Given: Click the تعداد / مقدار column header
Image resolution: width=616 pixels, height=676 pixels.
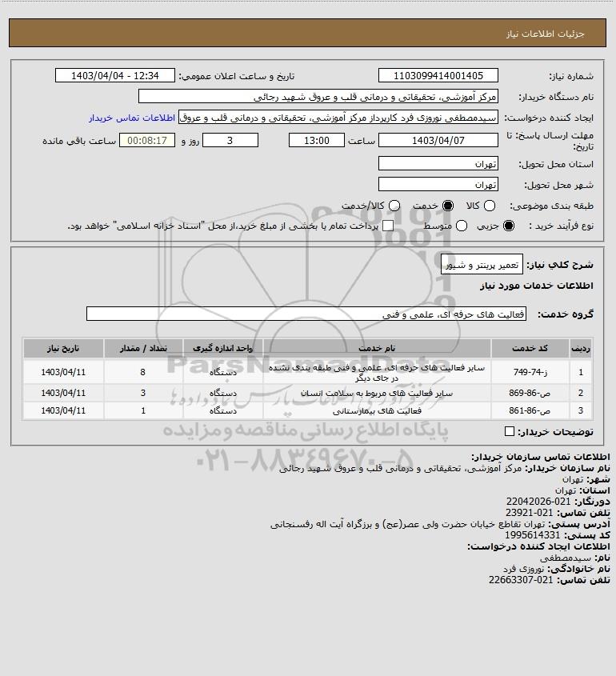Looking at the screenshot, I should [143, 348].
